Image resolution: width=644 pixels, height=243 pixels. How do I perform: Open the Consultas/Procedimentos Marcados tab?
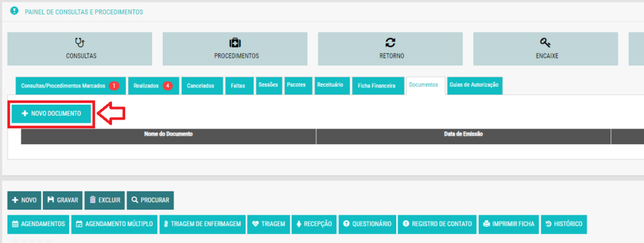(x=70, y=86)
